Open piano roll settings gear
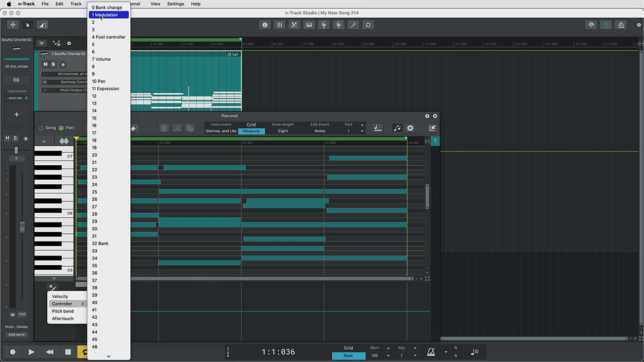This screenshot has width=644, height=362. click(410, 128)
